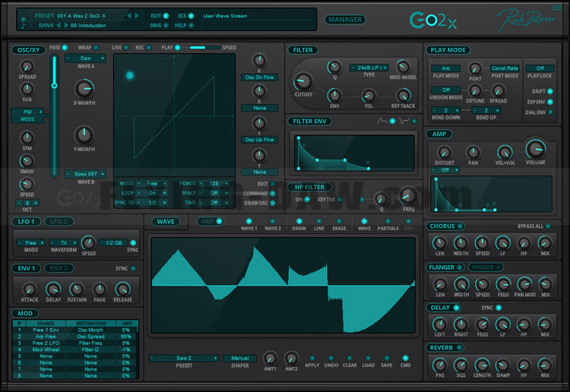570x392 pixels.
Task: Open the Wave B Spec 097 selector
Action: (85, 174)
